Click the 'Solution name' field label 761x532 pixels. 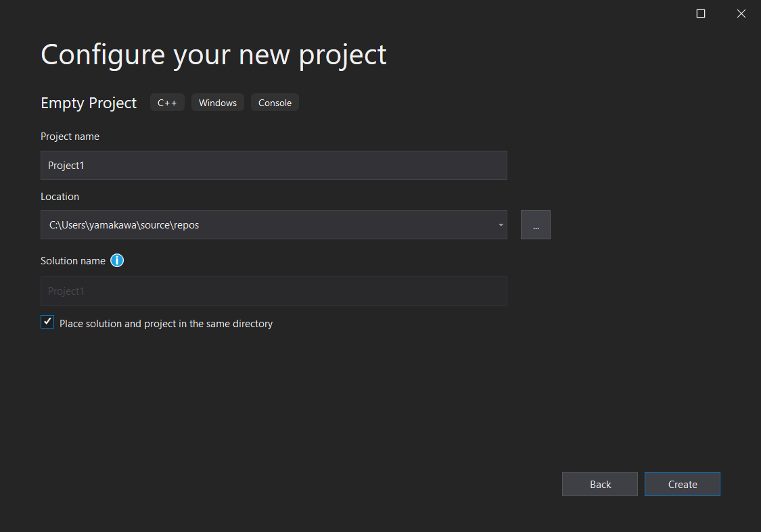tap(73, 261)
